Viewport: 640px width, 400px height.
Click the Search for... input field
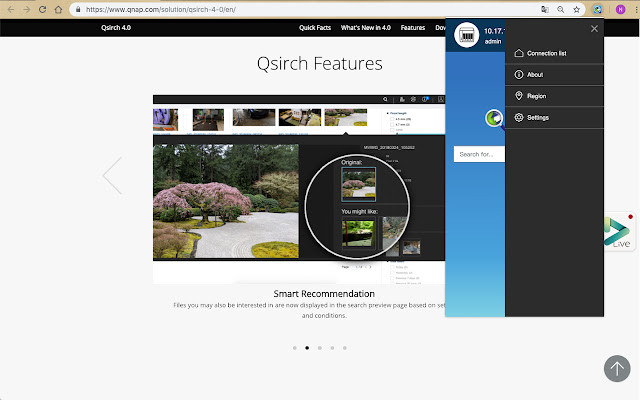click(479, 154)
